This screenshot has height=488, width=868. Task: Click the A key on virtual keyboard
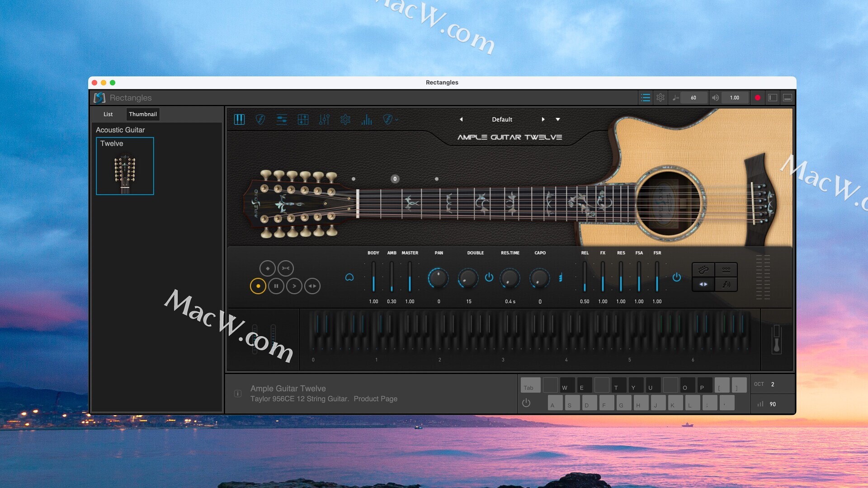pyautogui.click(x=555, y=403)
